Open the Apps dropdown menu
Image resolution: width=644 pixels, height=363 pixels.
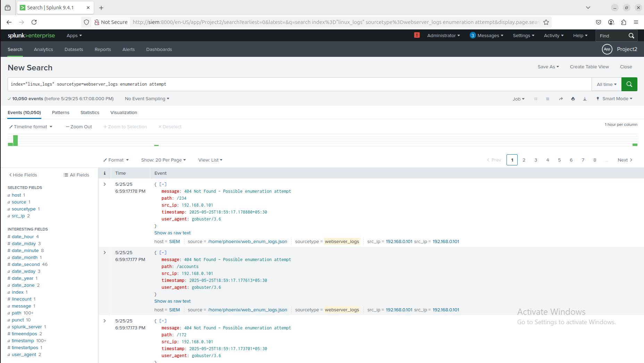(x=74, y=36)
